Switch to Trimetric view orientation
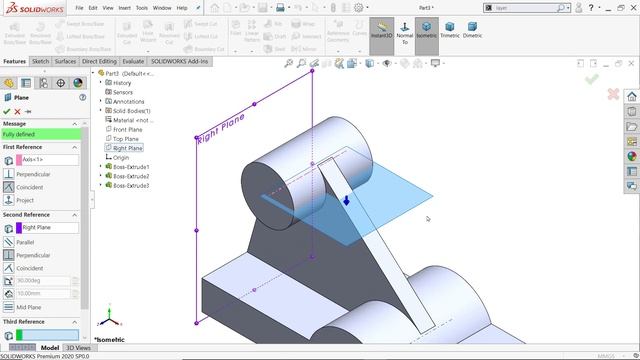Image resolution: width=640 pixels, height=360 pixels. (x=450, y=31)
